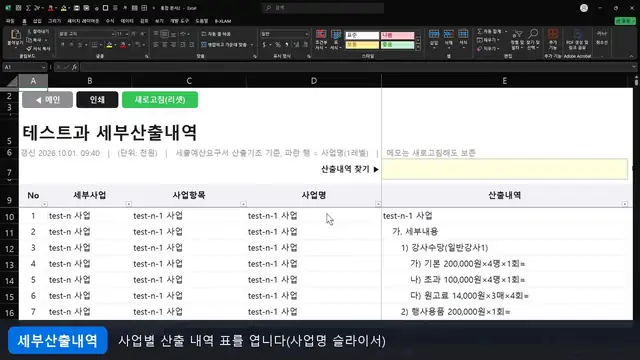The image size is (640, 360).
Task: Apply the 보통 (Neutral) cell style
Action: point(362,45)
